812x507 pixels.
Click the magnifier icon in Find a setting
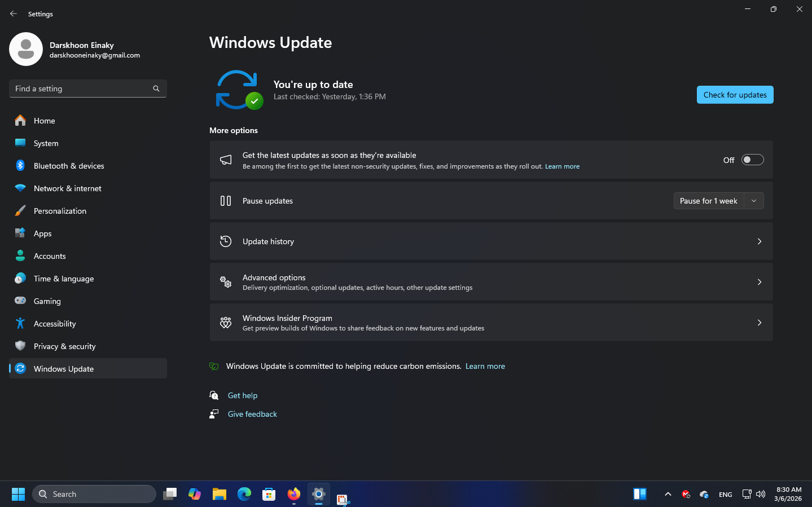[156, 89]
